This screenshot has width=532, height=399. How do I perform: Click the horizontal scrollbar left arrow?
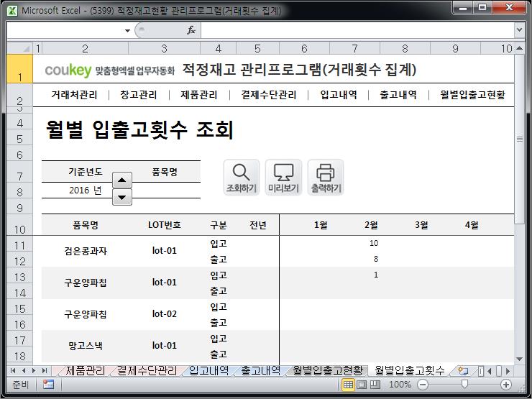(490, 371)
